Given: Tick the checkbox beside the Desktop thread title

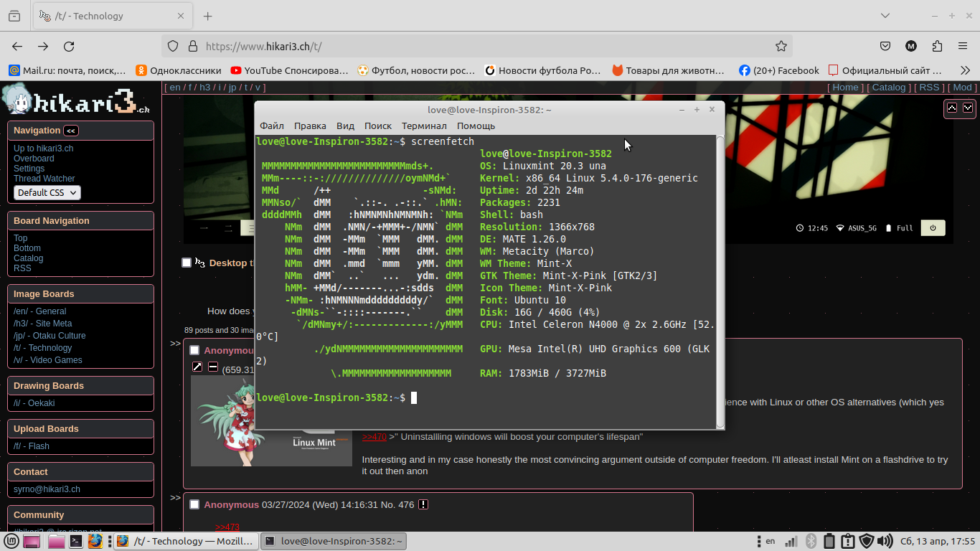Looking at the screenshot, I should pos(187,263).
